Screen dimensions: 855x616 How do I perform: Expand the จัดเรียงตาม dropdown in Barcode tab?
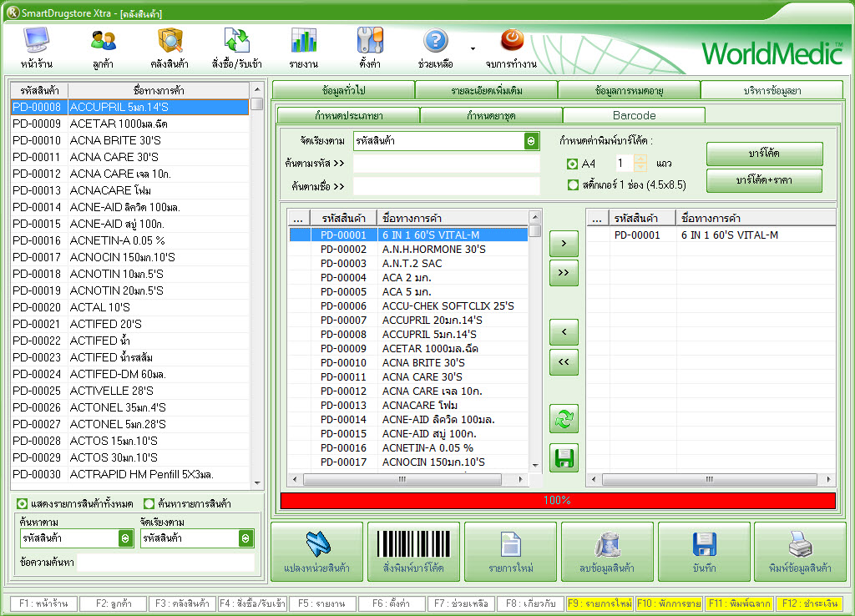pos(531,141)
